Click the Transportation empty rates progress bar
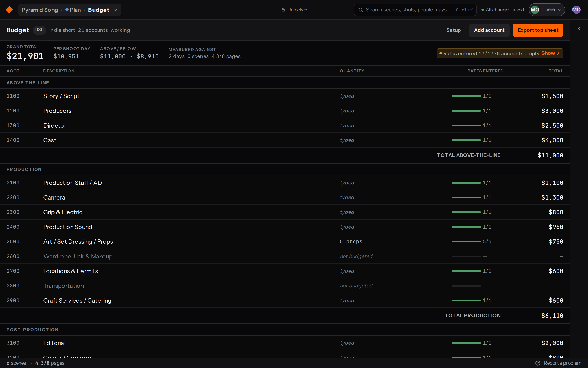The width and height of the screenshot is (588, 368). coord(466,286)
